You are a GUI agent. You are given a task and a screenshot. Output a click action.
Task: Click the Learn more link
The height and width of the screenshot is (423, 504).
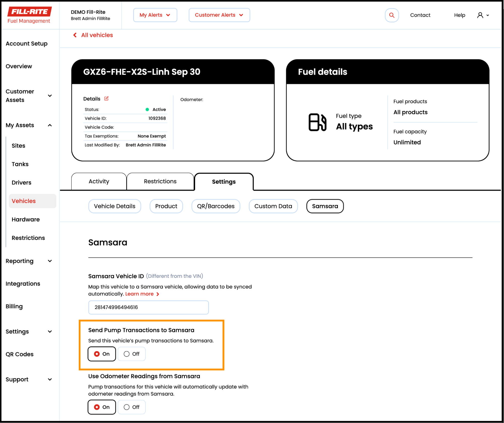click(139, 294)
